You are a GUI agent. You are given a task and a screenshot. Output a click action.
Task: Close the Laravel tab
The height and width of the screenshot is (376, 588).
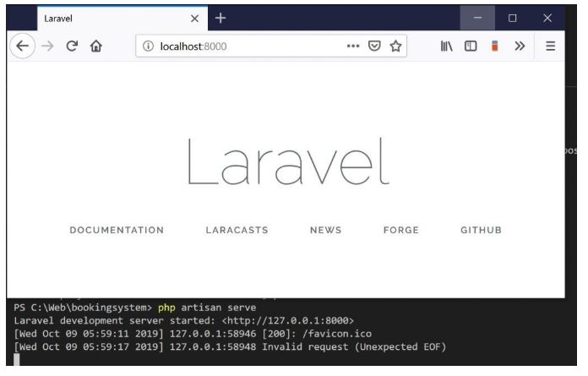(194, 19)
